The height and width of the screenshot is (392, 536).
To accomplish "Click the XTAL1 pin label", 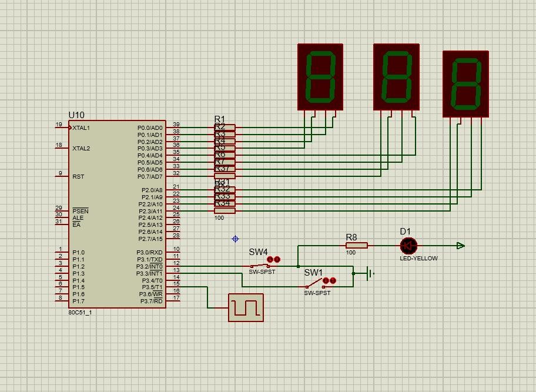I will [x=81, y=128].
